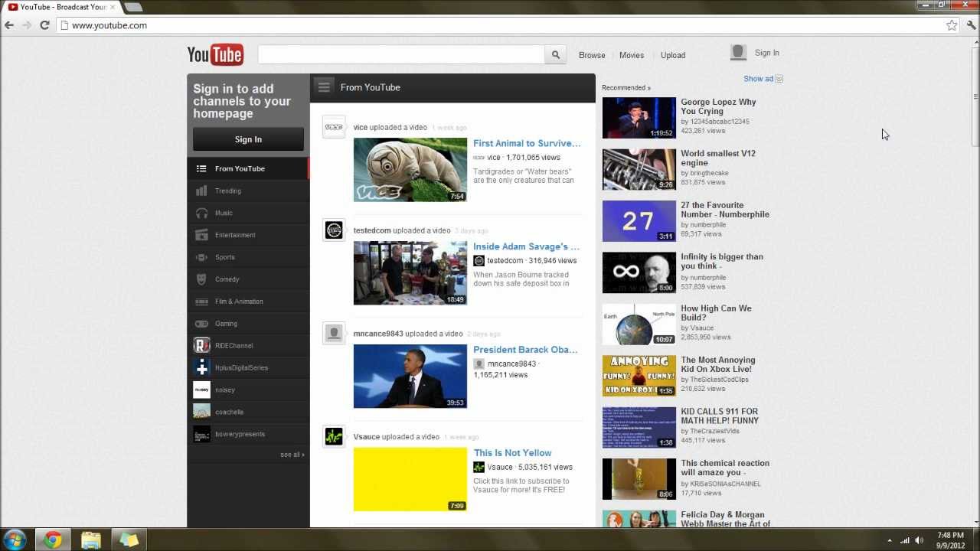Click the Chrome back arrow
The height and width of the screenshot is (551, 980).
9,25
